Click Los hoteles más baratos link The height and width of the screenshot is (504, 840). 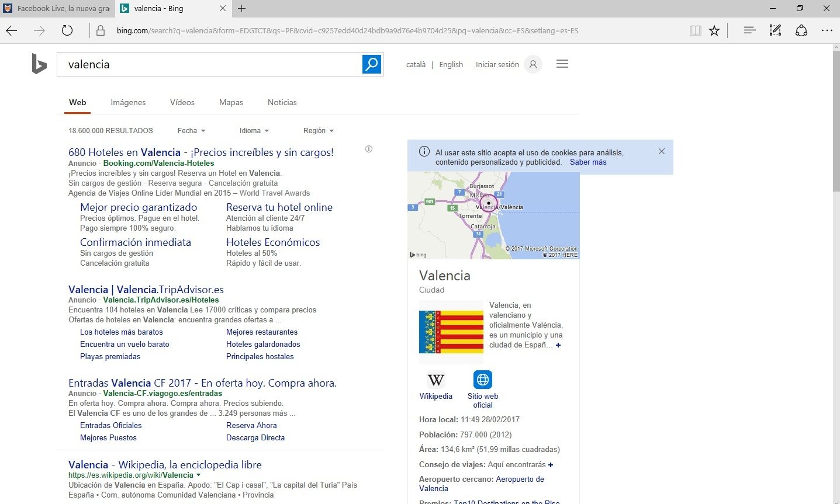122,332
